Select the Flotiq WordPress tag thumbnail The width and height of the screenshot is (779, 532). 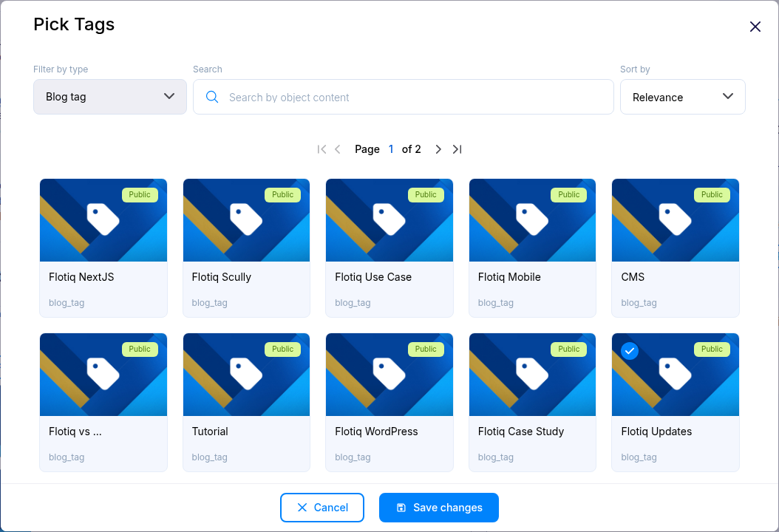tap(389, 375)
